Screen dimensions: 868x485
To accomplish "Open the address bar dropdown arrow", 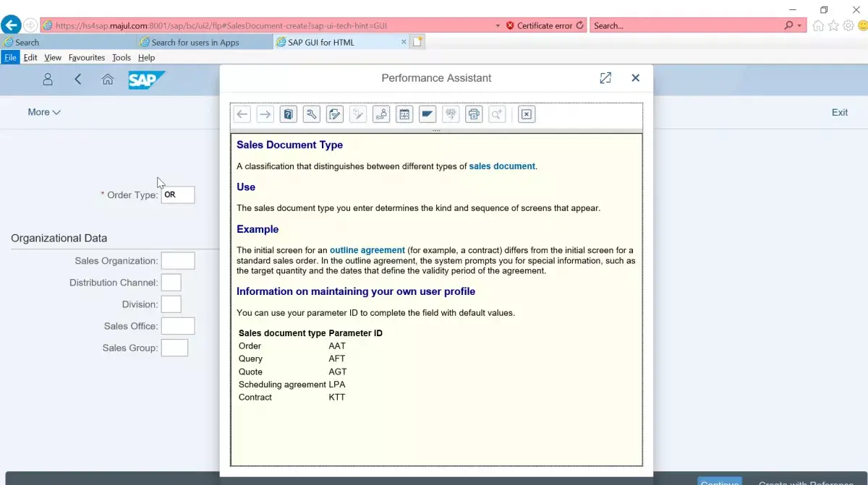I will 498,25.
